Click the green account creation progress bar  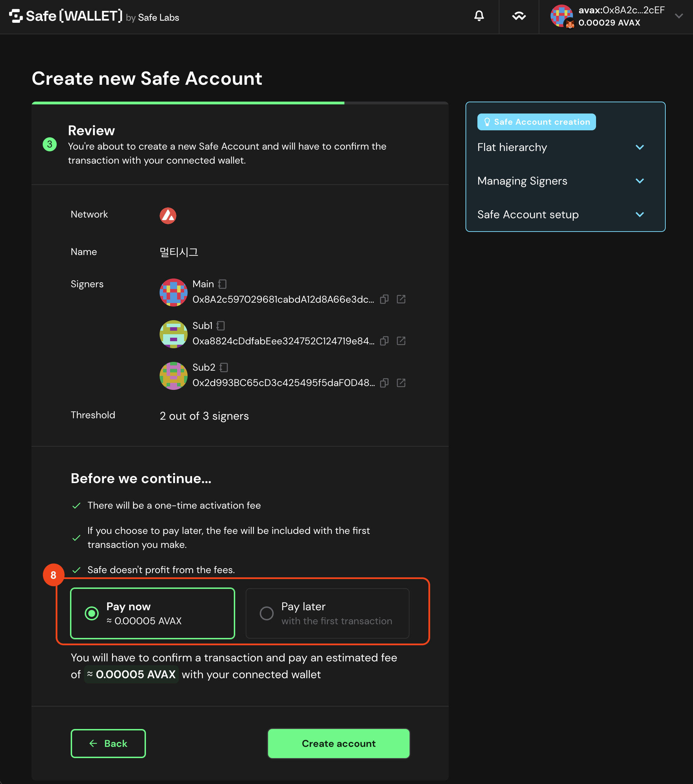pos(188,103)
